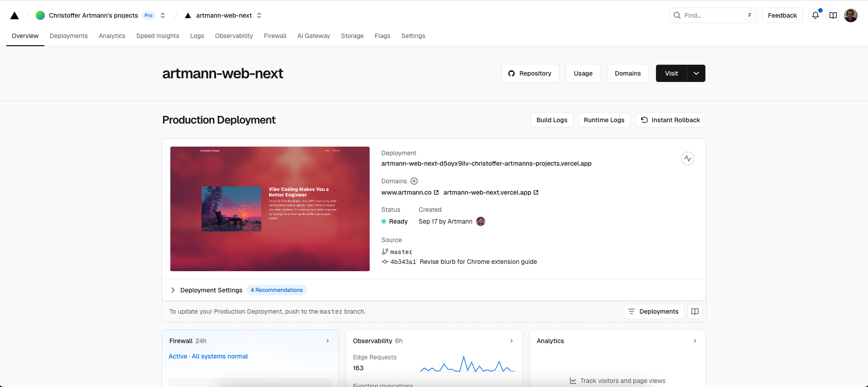Viewport: 868px width, 387px height.
Task: Open the team switcher chevrons
Action: tap(163, 15)
